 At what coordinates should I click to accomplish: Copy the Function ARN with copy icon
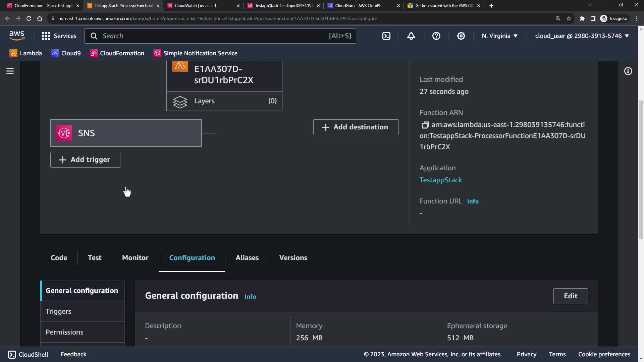click(425, 125)
